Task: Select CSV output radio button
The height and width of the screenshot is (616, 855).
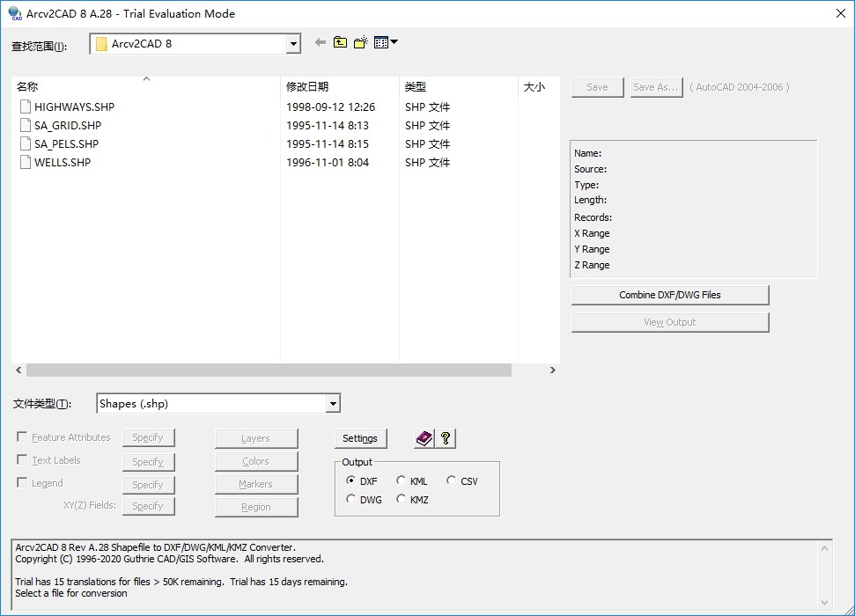Action: (x=451, y=480)
